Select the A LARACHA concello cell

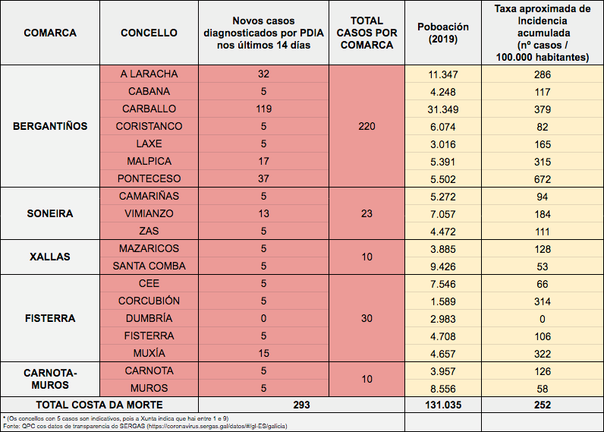pyautogui.click(x=149, y=74)
